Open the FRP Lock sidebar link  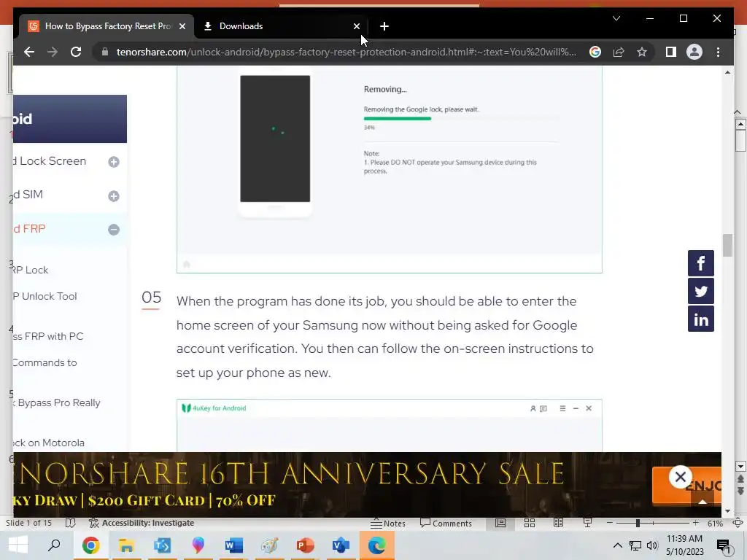coord(31,270)
